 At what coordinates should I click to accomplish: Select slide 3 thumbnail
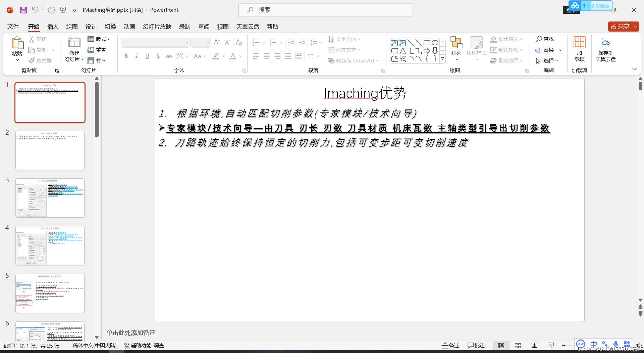50,198
